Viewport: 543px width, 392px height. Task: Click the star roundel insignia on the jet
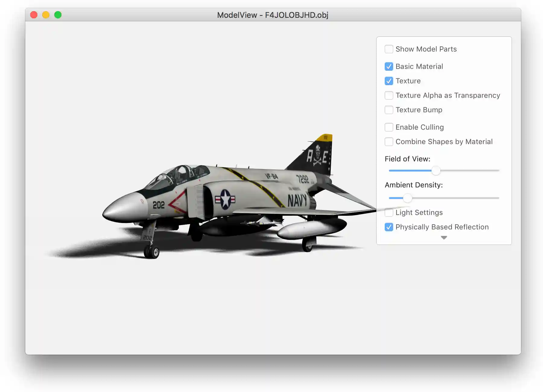coord(225,199)
